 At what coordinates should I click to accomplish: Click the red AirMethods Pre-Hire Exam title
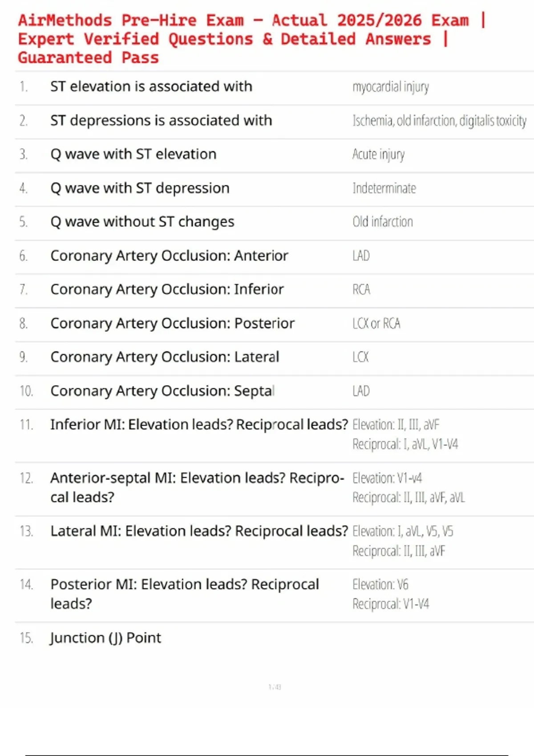[251, 39]
